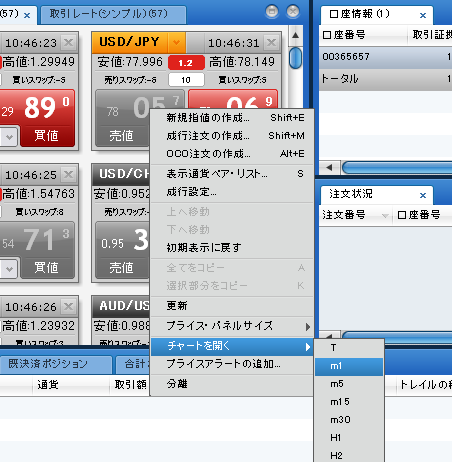Open dropdown beside red 買値 89 button
Image resolution: width=452 pixels, height=462 pixels.
click(x=9, y=137)
